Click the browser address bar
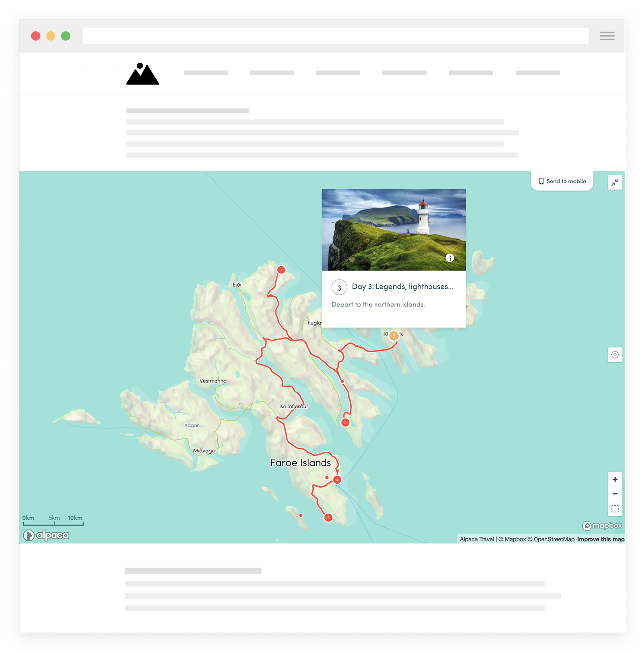The height and width of the screenshot is (651, 644). click(x=335, y=36)
